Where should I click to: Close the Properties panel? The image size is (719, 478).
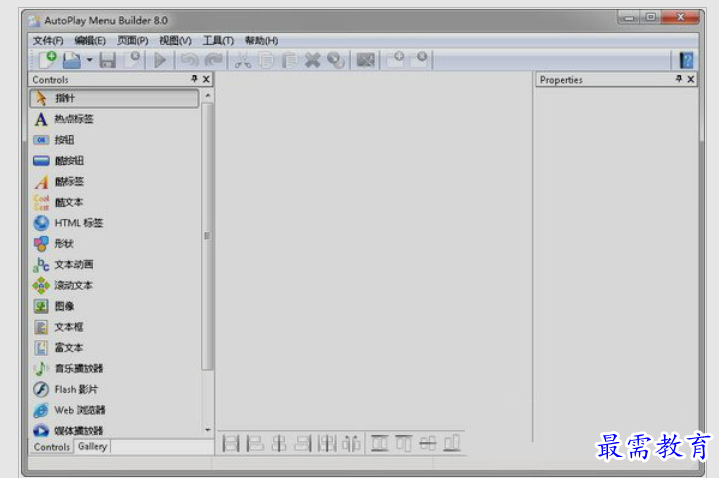[x=691, y=79]
